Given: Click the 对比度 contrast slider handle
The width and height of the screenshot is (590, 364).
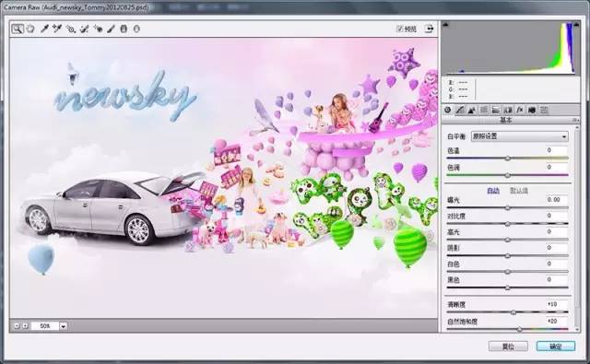Looking at the screenshot, I should [x=508, y=224].
